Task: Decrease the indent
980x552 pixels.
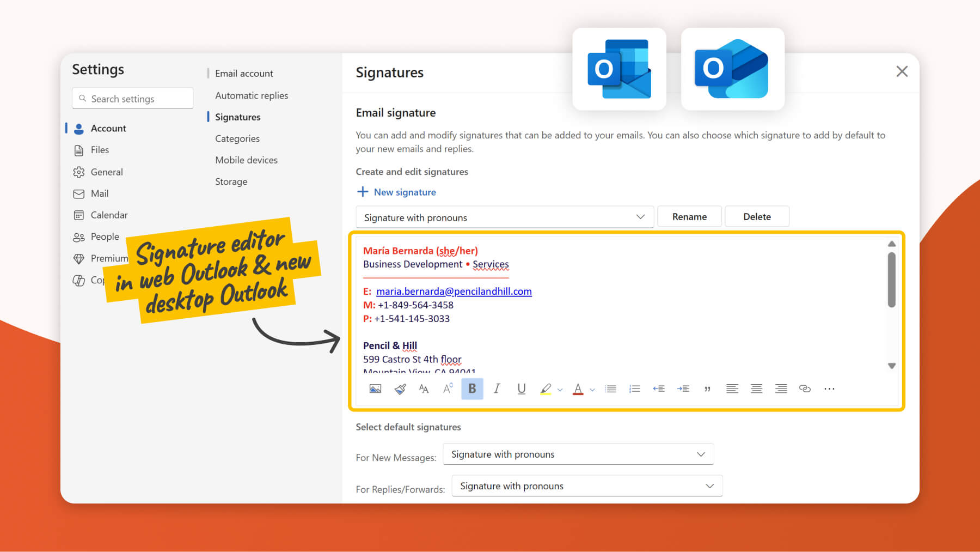Action: [659, 389]
